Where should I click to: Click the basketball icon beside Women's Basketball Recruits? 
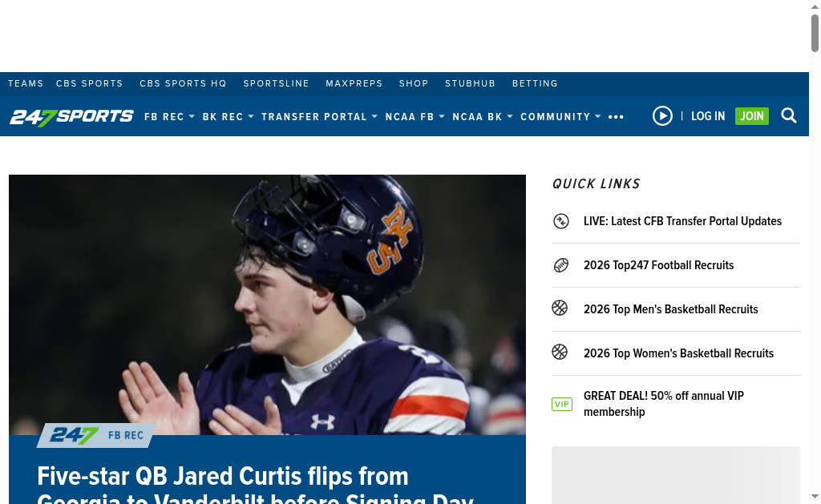(x=560, y=352)
